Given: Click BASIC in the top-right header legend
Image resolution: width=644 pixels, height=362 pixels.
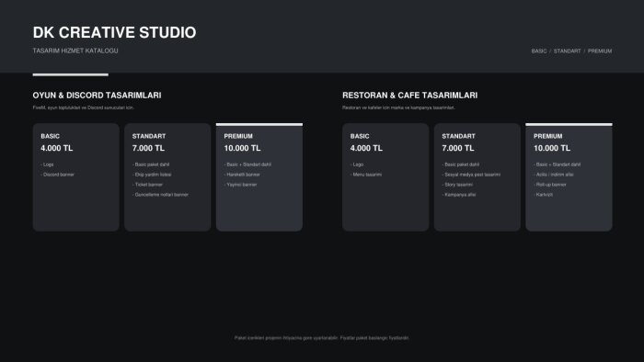Looking at the screenshot, I should [539, 51].
